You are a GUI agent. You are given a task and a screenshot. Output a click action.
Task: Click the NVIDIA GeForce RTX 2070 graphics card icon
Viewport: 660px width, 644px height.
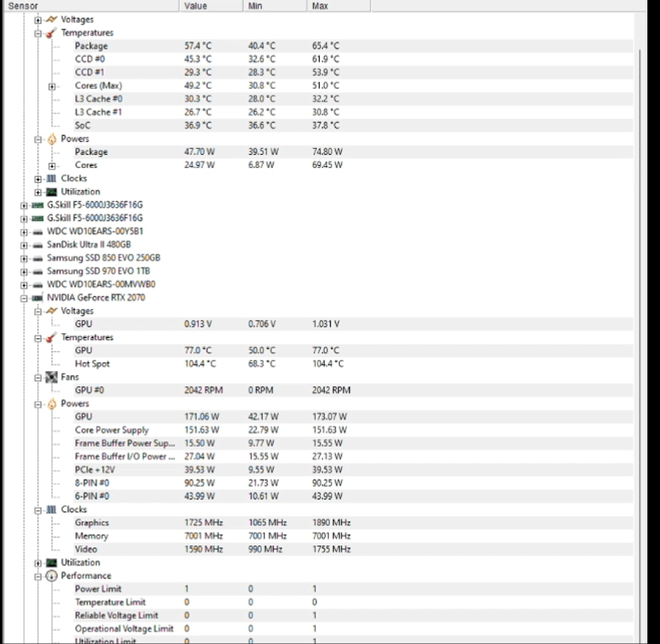(37, 298)
